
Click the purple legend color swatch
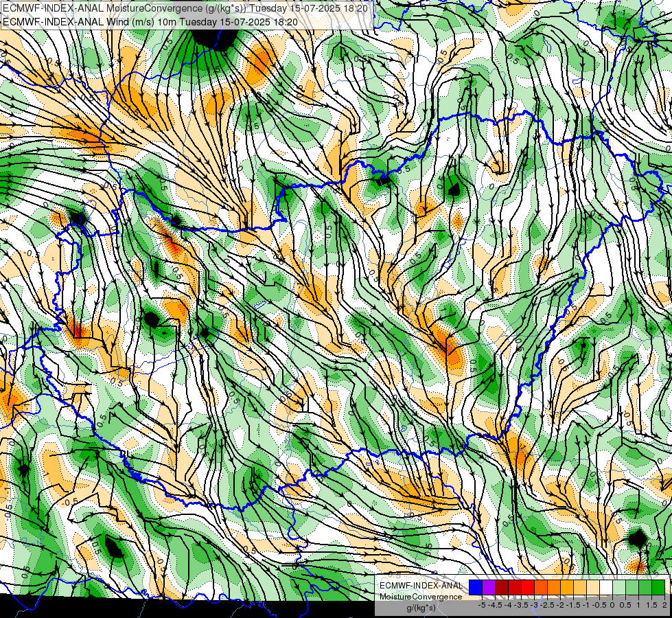pos(489,588)
